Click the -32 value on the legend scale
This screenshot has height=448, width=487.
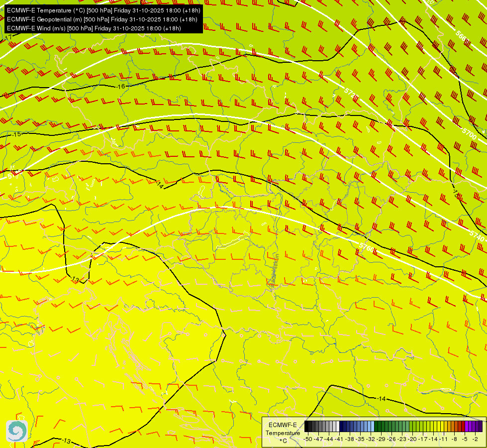[371, 439]
